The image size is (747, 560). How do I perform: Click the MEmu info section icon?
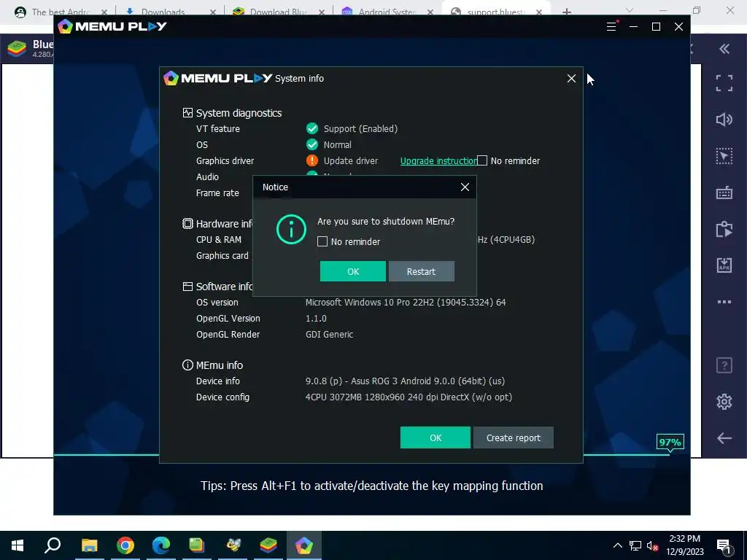click(187, 365)
